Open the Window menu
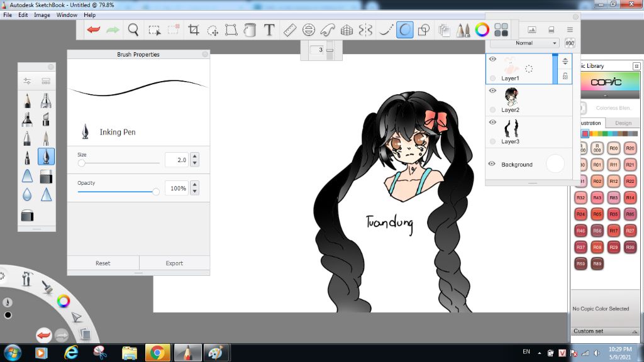 tap(67, 15)
